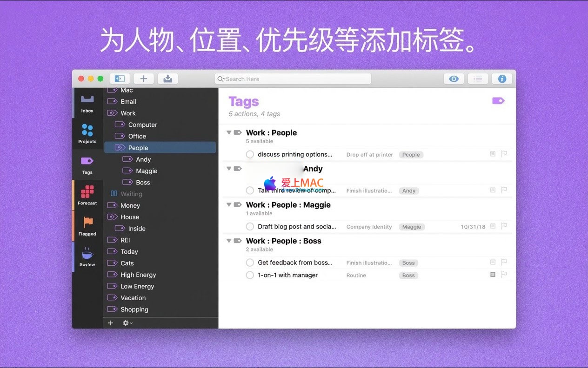588x368 pixels.
Task: Show the Flagged perspective
Action: click(87, 226)
